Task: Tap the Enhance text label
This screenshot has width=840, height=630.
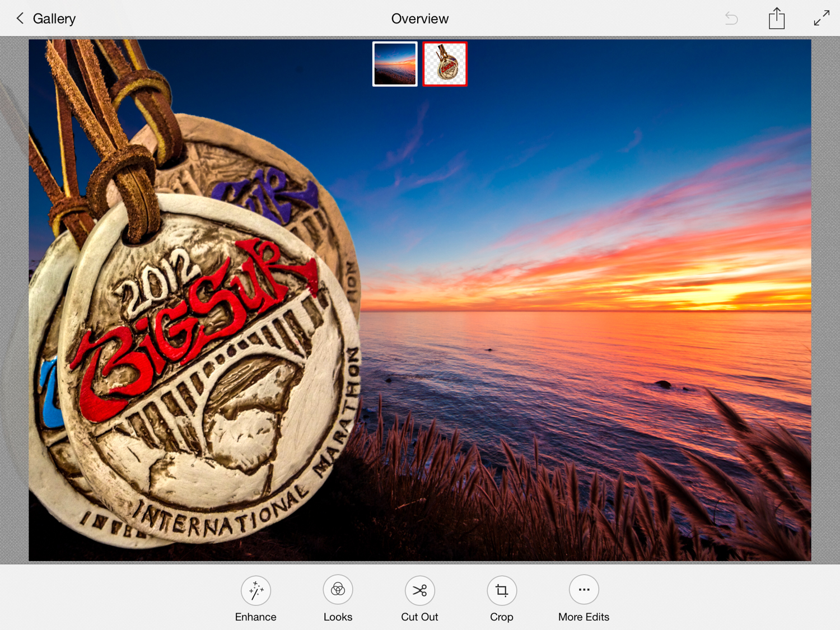Action: pos(256,617)
